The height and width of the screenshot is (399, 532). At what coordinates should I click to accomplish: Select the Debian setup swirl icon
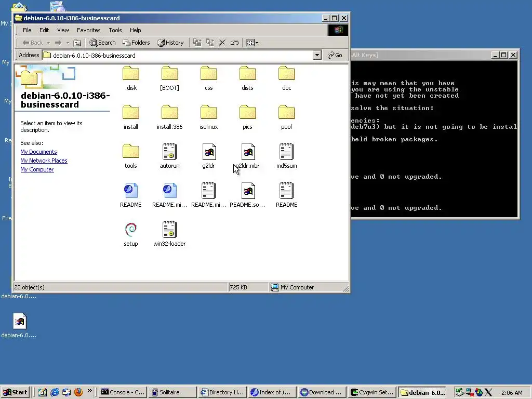[x=130, y=230]
